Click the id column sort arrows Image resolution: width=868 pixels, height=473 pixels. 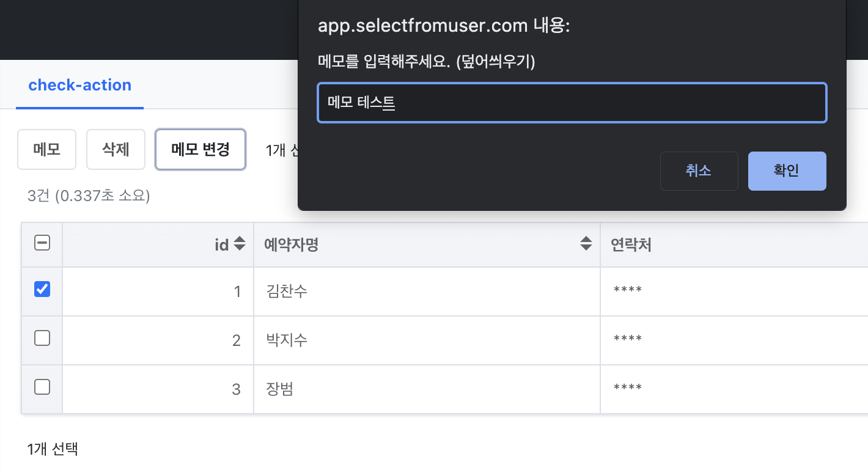click(x=240, y=244)
